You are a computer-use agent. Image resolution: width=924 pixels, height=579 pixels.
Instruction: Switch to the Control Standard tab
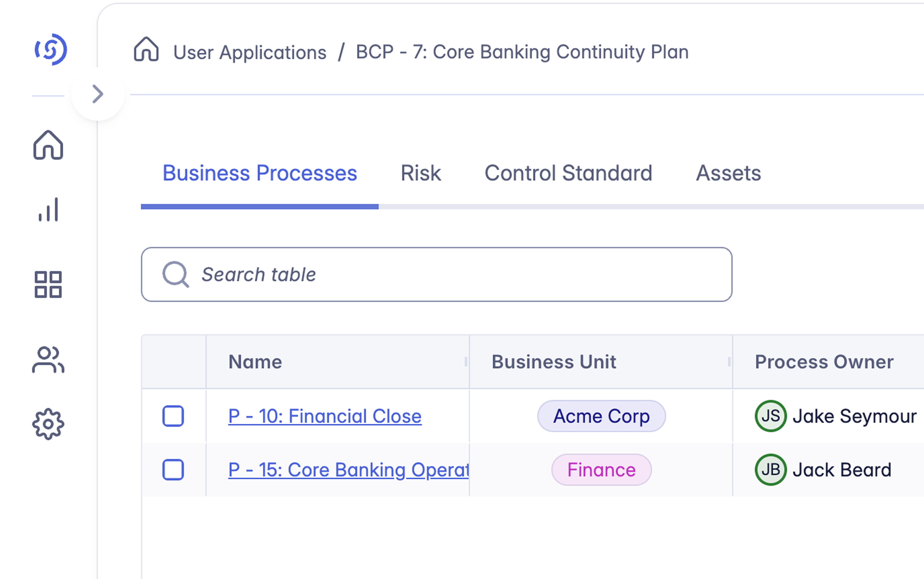point(568,173)
